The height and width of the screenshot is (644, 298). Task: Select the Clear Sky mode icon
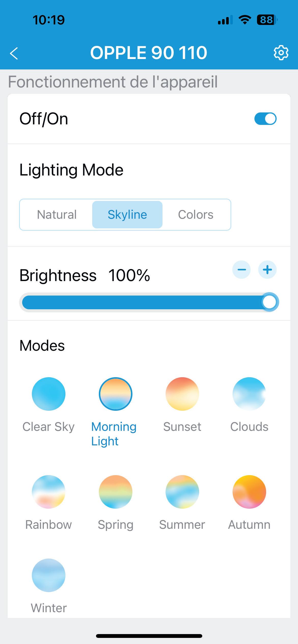(x=49, y=394)
